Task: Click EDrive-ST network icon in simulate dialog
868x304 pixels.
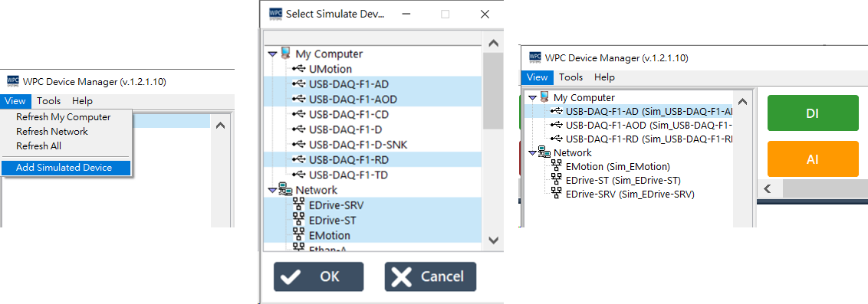Action: pyautogui.click(x=299, y=220)
